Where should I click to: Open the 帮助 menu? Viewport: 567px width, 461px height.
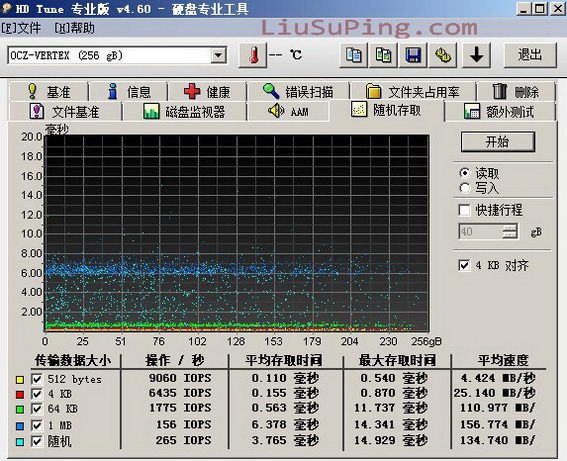pos(74,28)
